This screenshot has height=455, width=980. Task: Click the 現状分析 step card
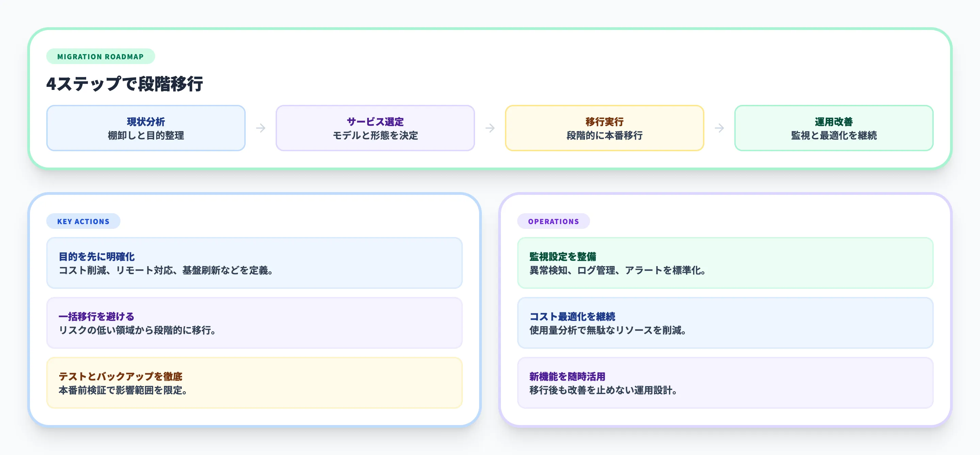(x=146, y=128)
